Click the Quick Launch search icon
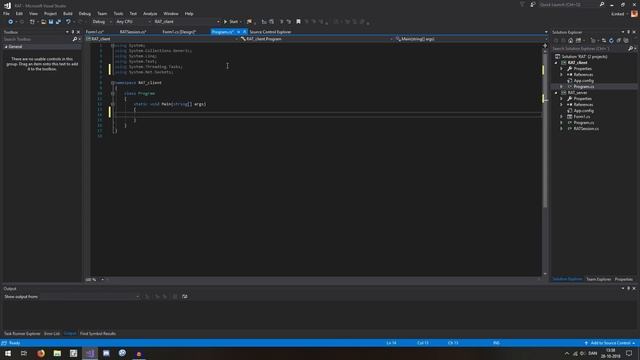The width and height of the screenshot is (640, 360). [602, 4]
